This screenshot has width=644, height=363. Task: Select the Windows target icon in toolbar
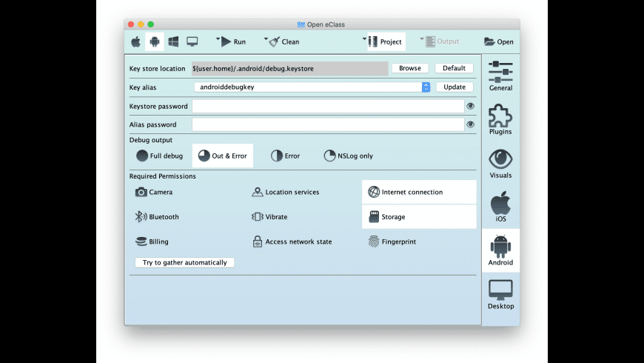(173, 41)
